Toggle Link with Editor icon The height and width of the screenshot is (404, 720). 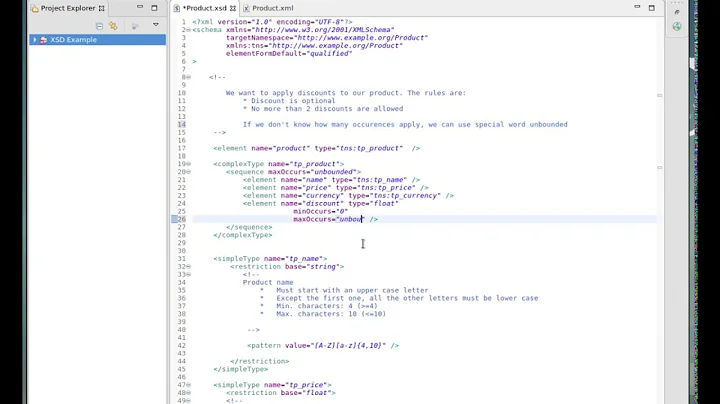[x=113, y=26]
